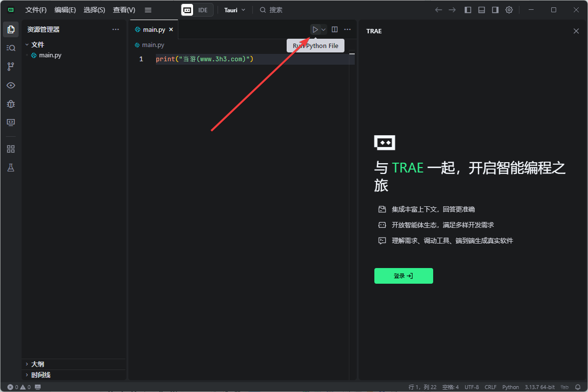Open notifications bell in status bar
Image resolution: width=588 pixels, height=392 pixels.
point(577,387)
